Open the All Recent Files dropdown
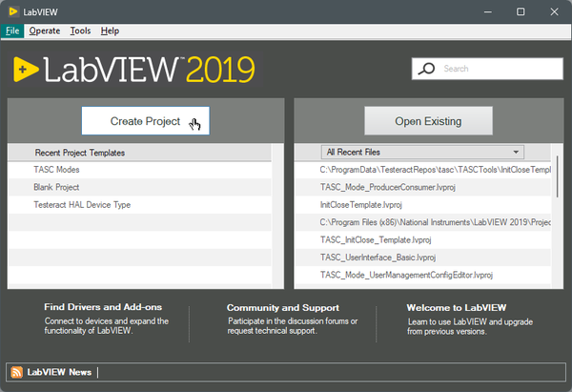This screenshot has width=572, height=392. pyautogui.click(x=424, y=152)
